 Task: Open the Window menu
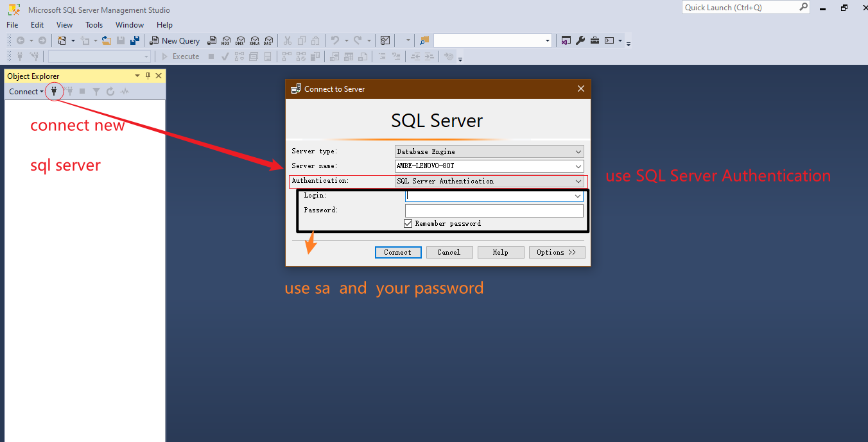pos(130,25)
